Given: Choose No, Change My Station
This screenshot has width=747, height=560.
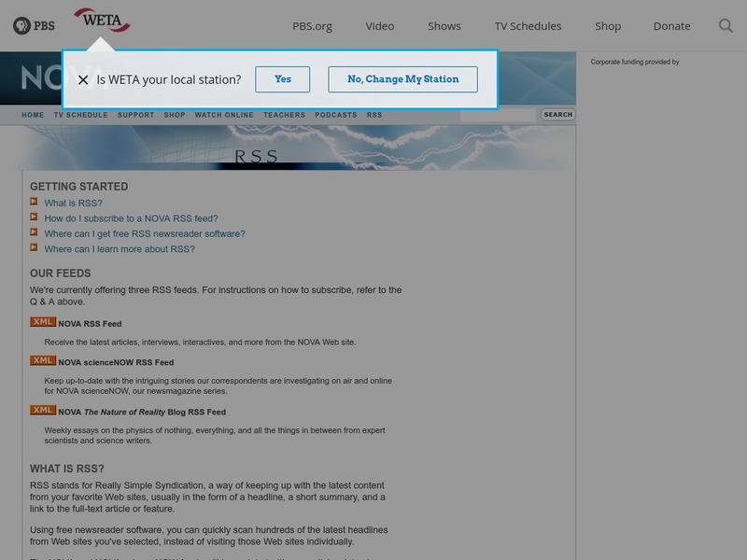Looking at the screenshot, I should 403,79.
